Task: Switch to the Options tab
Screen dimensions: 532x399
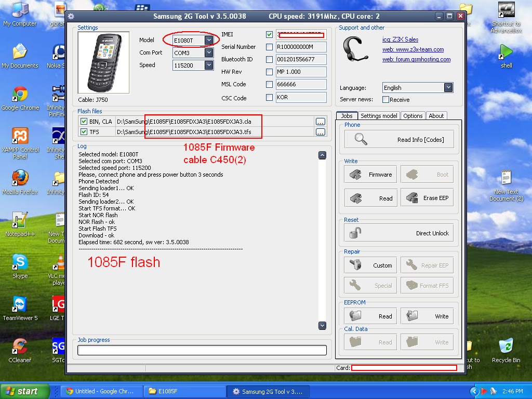Action: 413,116
